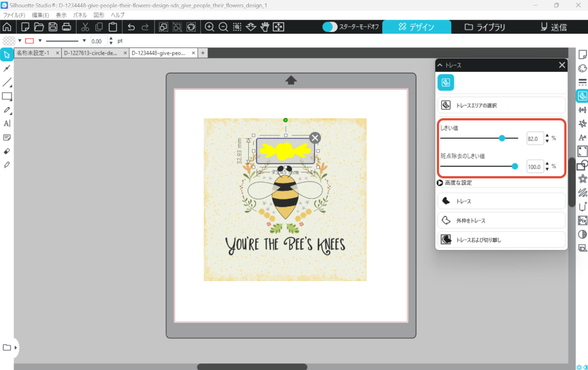Switch to the デザイン tab
The height and width of the screenshot is (370, 588).
416,27
